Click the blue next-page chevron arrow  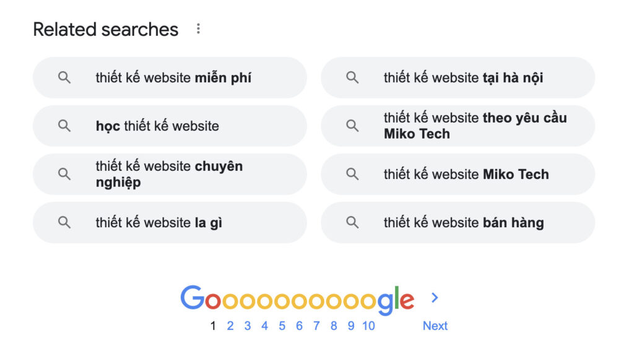click(x=435, y=298)
